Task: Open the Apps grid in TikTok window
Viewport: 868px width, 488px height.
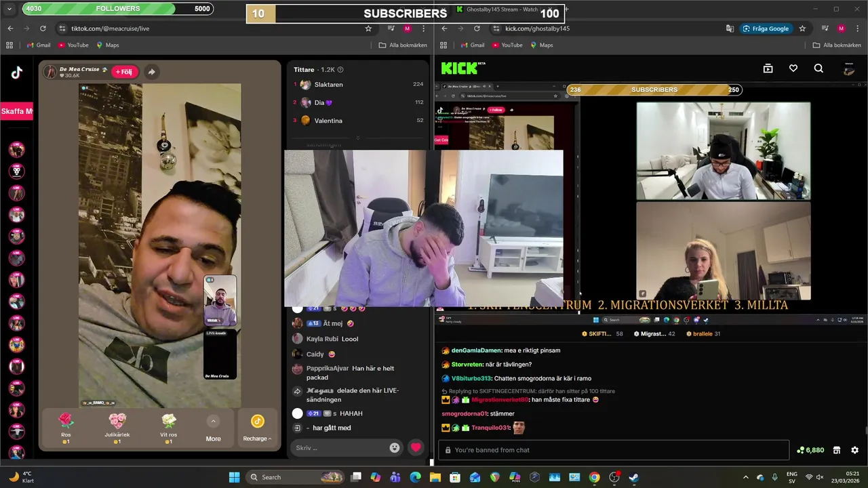Action: point(9,45)
